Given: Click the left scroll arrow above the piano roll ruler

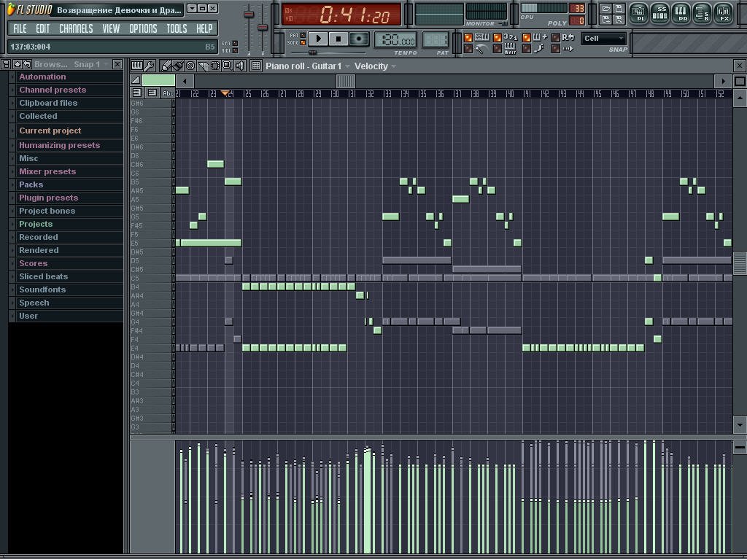Looking at the screenshot, I should point(185,81).
